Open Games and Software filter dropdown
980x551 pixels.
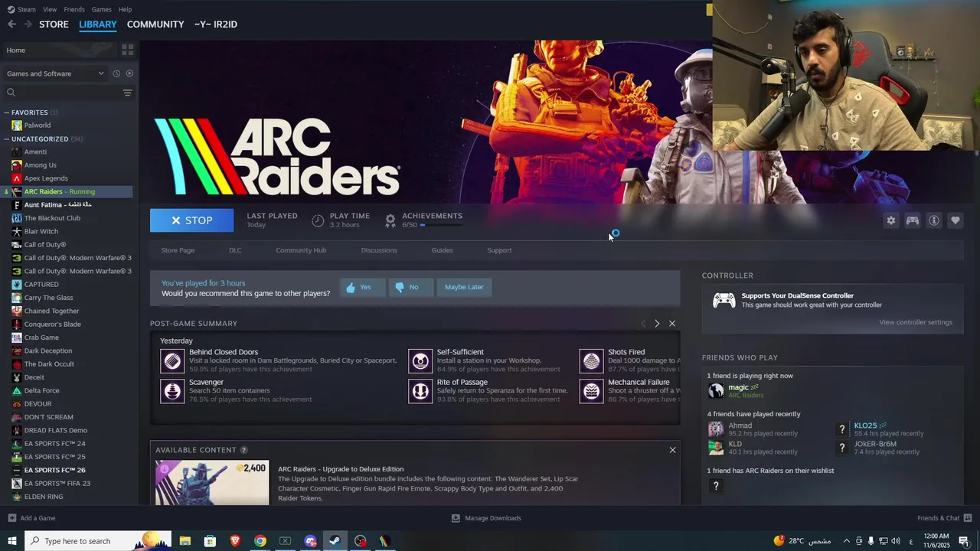pyautogui.click(x=55, y=73)
